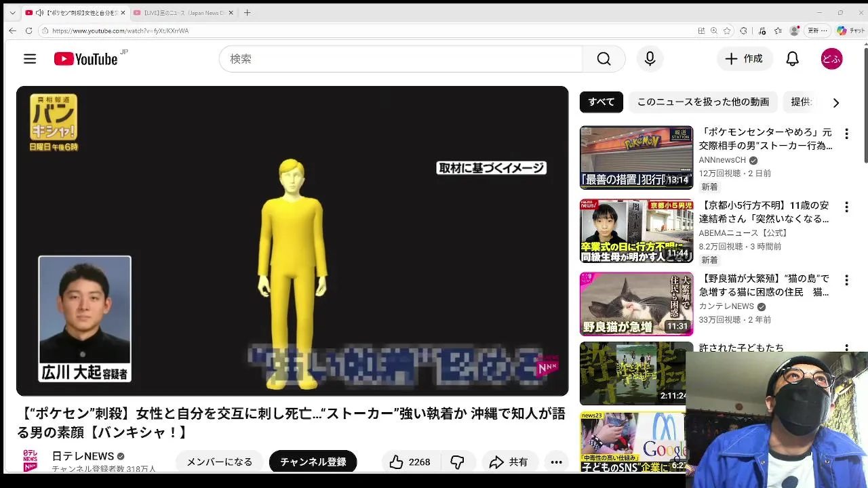Open the 日テレNEWS channel name
Viewport: 868px width, 488px height.
coord(83,456)
